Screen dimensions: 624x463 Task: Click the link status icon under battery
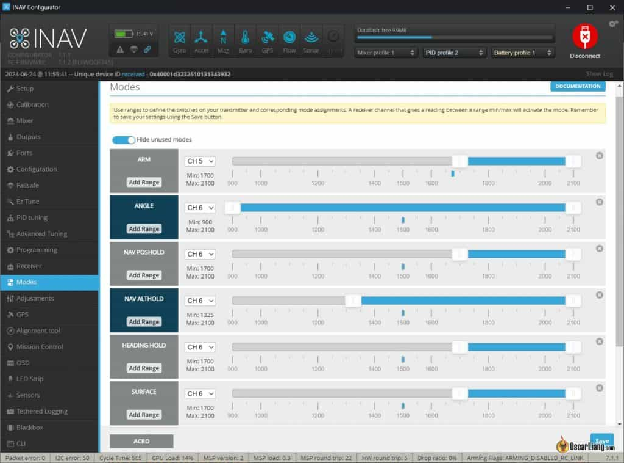point(147,50)
